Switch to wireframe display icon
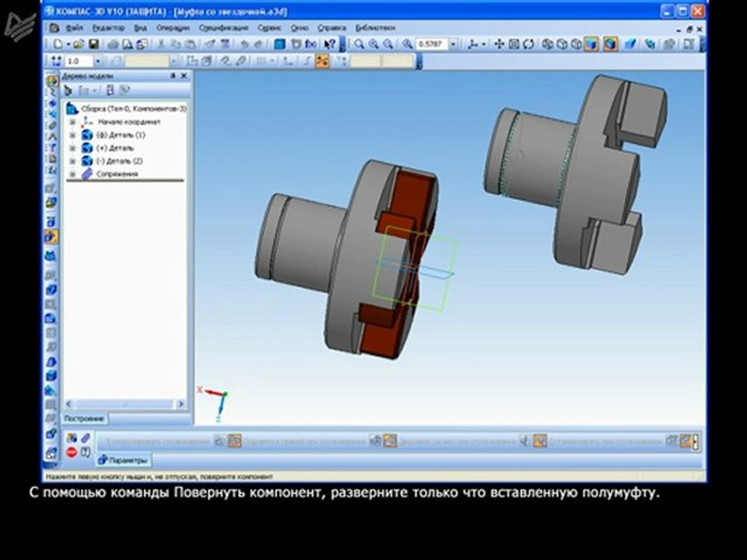 point(547,44)
